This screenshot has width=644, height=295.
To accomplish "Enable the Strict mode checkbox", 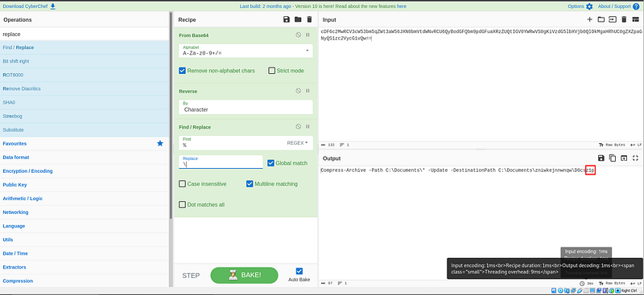I will point(271,71).
